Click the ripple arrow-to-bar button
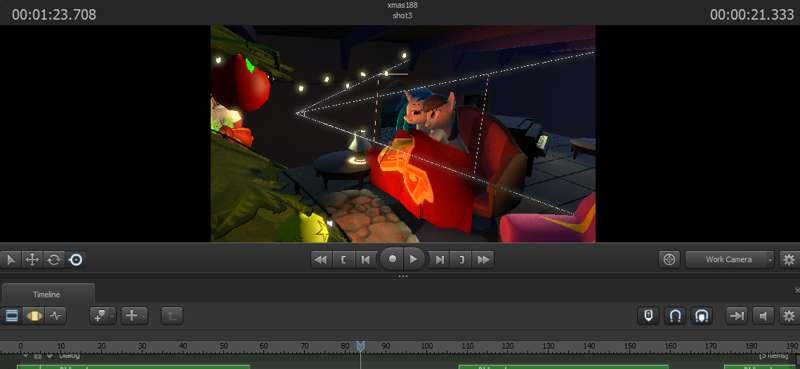Image resolution: width=800 pixels, height=369 pixels. [x=737, y=316]
